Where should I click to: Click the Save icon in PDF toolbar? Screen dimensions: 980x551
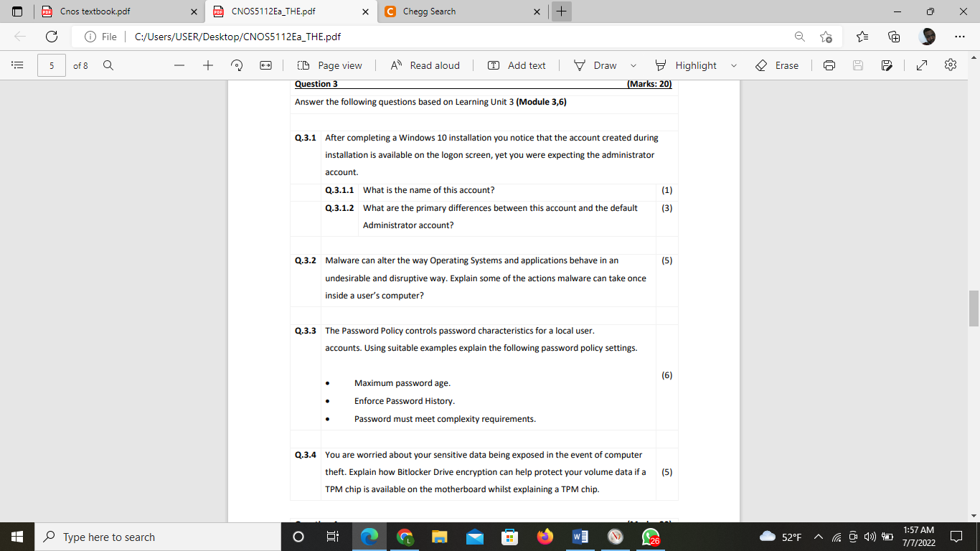(857, 65)
